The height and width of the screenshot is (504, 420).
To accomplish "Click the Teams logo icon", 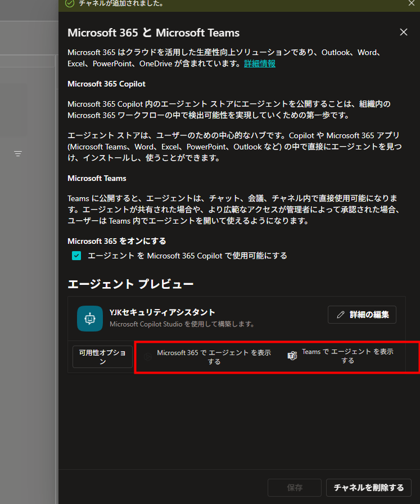I will [292, 356].
